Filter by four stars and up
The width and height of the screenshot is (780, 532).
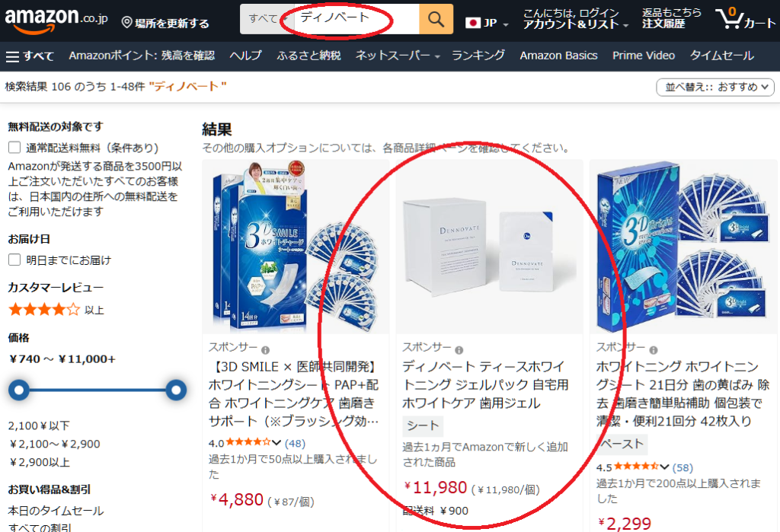tap(56, 310)
